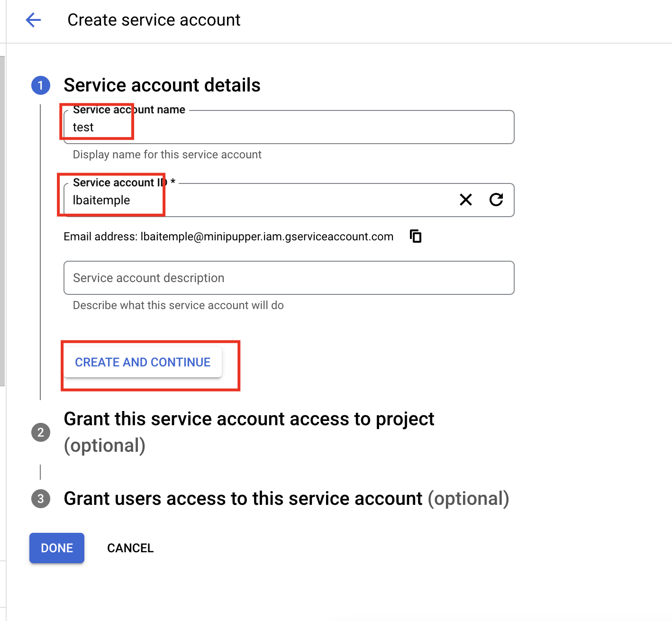The height and width of the screenshot is (621, 672).
Task: Regenerate the service account ID
Action: (496, 200)
